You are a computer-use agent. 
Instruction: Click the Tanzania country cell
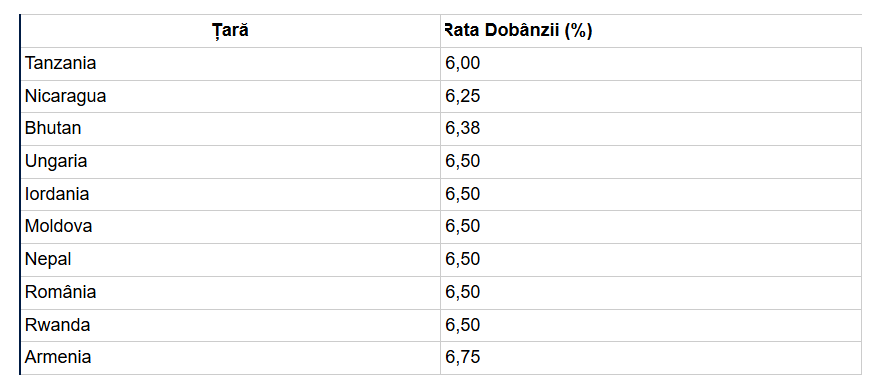tap(231, 64)
